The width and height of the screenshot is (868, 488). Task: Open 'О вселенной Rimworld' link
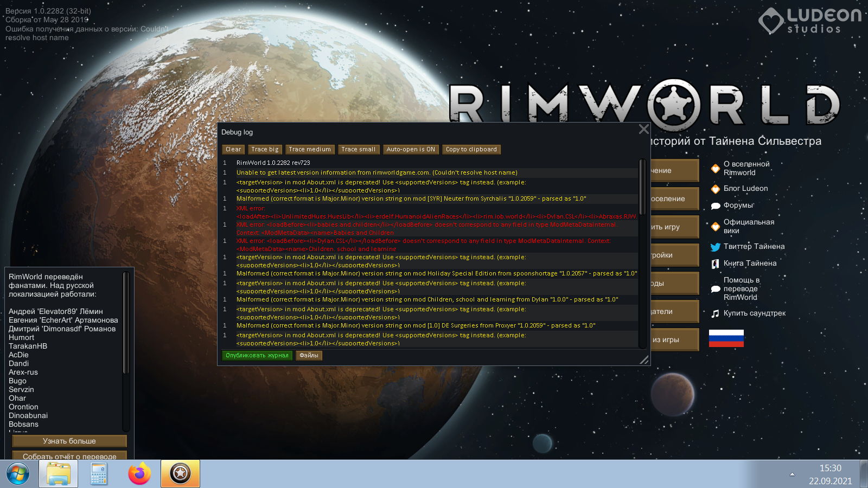coord(746,168)
